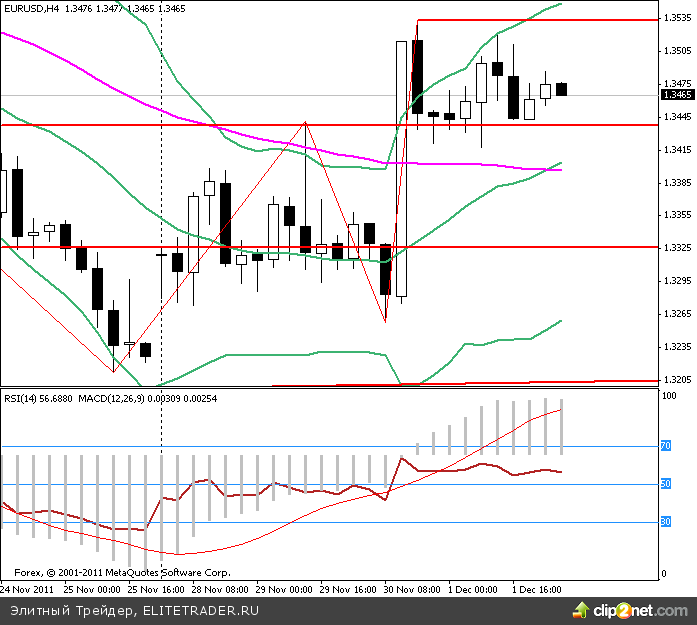Select the last black candle on the right

pos(561,89)
